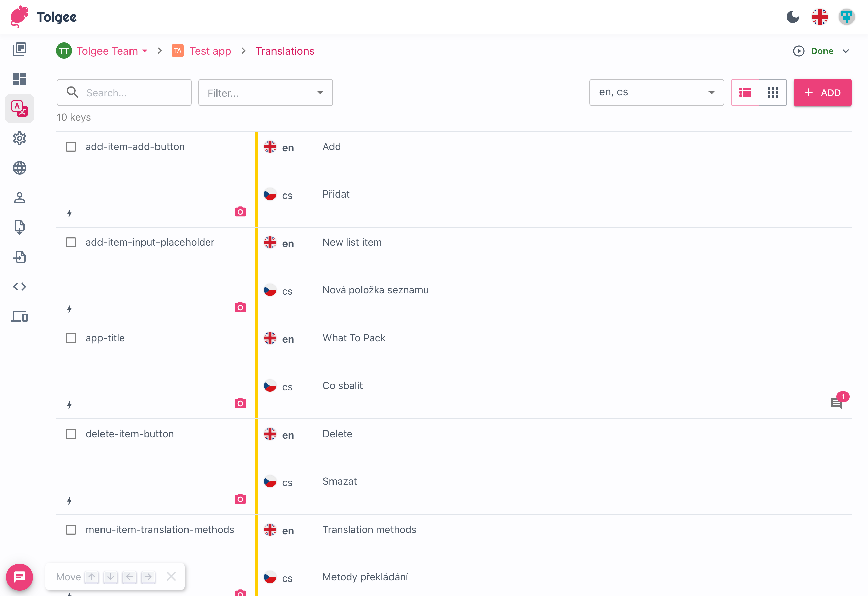The image size is (868, 596).
Task: Open Integrate code brackets icon
Action: pyautogui.click(x=20, y=287)
